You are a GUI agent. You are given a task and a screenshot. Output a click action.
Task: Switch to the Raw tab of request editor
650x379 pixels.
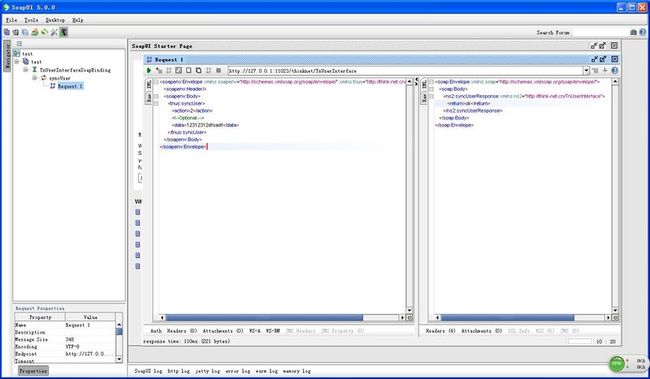[x=149, y=98]
